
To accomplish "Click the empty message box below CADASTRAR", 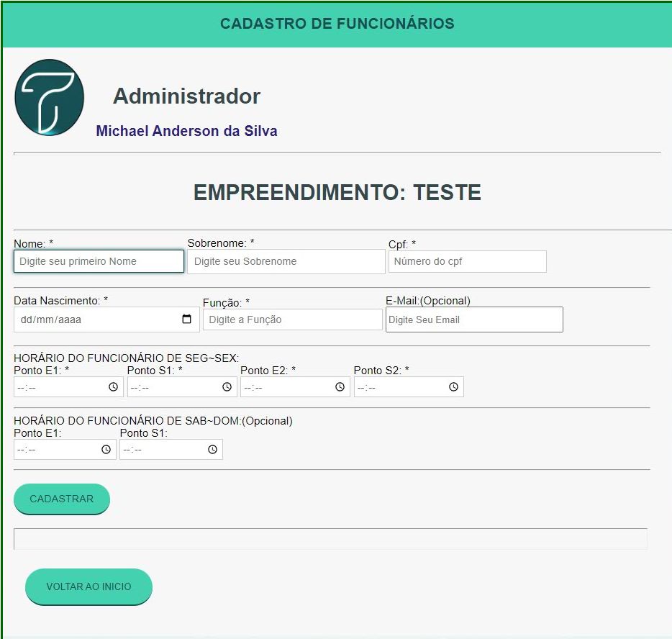I will [x=330, y=539].
